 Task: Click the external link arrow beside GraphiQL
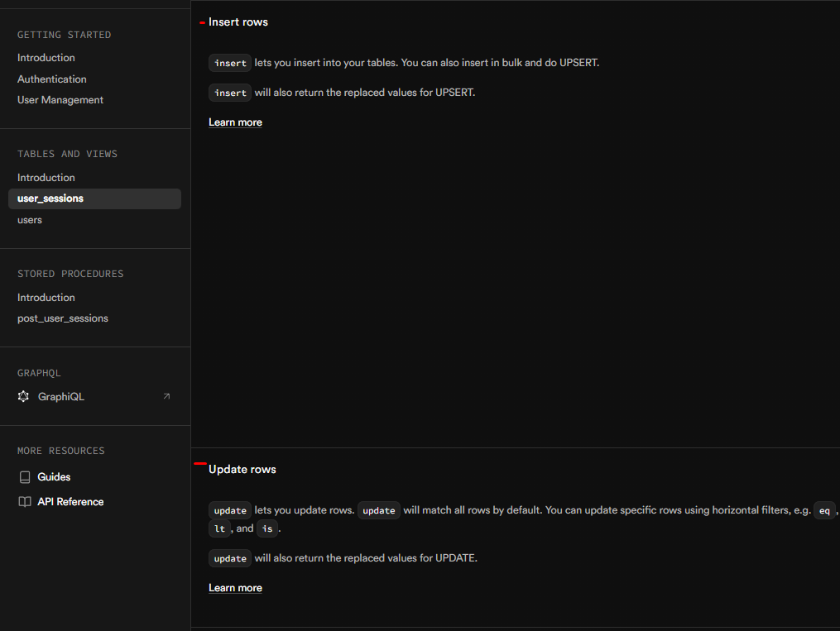(166, 397)
